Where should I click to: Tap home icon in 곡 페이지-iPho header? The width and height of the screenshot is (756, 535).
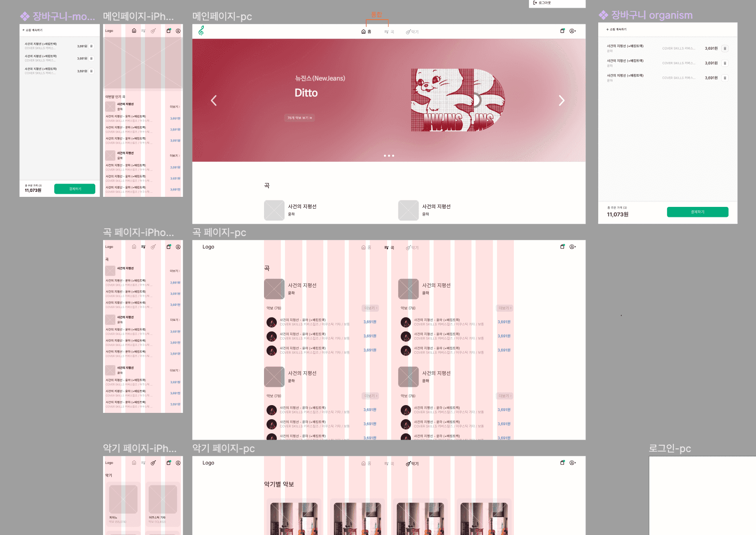click(x=134, y=247)
